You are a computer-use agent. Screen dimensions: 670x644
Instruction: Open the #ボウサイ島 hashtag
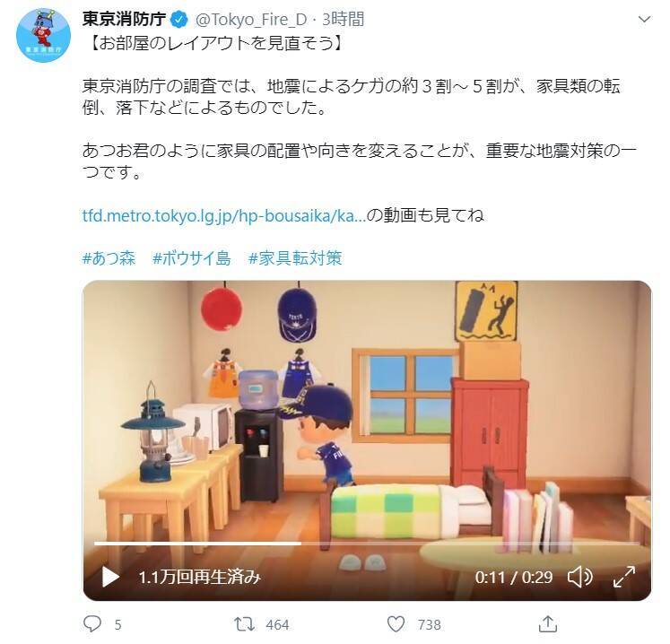pos(191,258)
